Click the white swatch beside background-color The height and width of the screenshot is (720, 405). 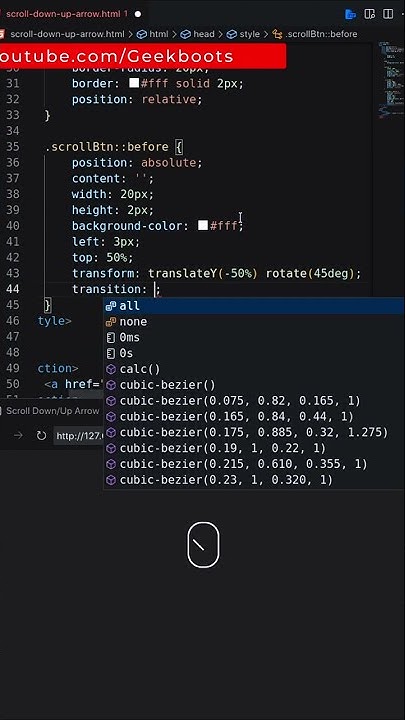point(202,225)
